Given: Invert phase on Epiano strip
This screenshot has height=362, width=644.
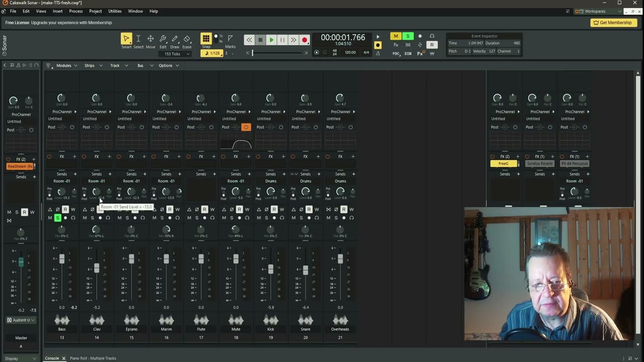Looking at the screenshot, I should (127, 209).
